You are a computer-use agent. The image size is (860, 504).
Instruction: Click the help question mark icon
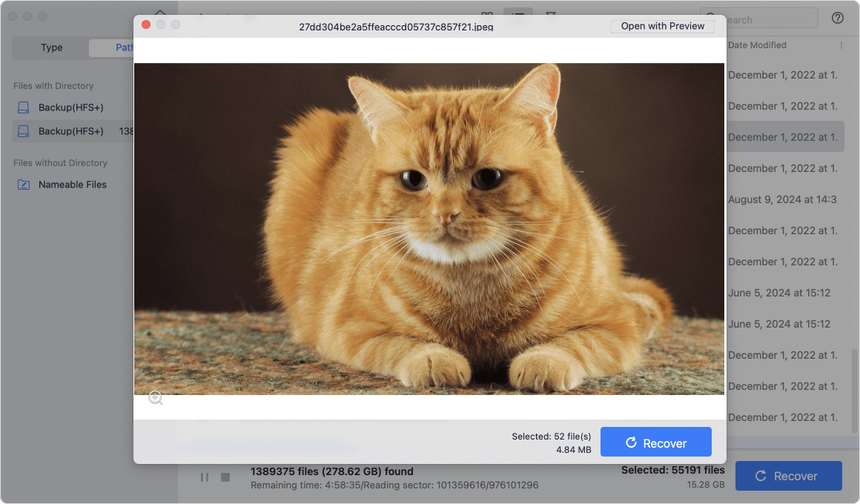pyautogui.click(x=838, y=19)
